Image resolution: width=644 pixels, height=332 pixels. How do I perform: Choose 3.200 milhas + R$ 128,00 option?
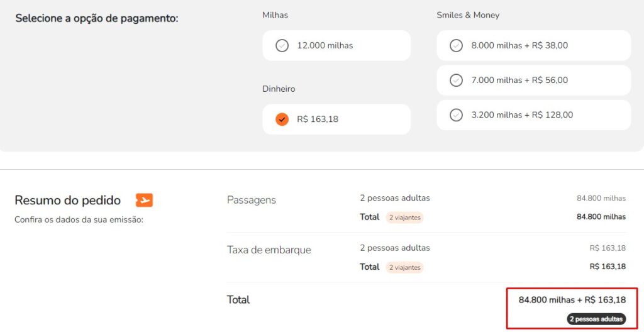(x=533, y=115)
